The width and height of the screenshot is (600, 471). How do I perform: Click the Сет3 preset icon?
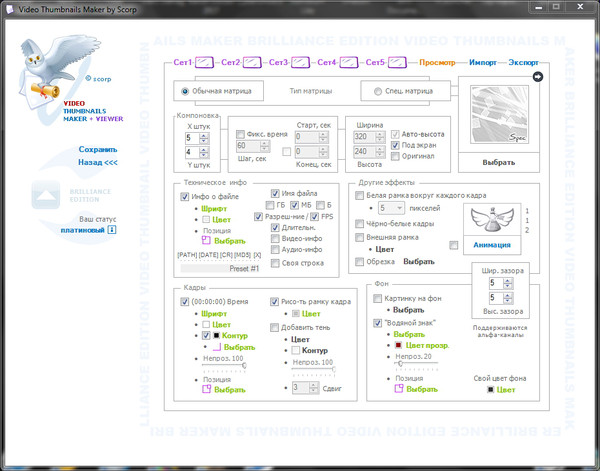point(300,62)
